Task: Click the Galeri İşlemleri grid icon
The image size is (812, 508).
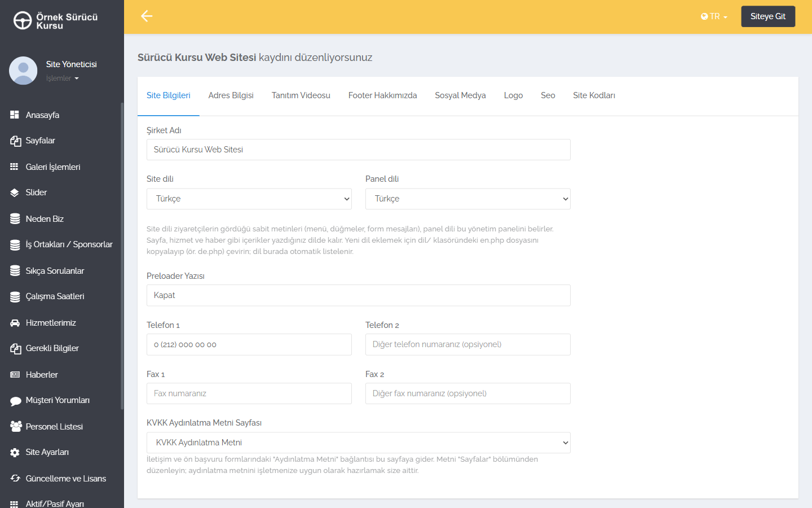Action: tap(15, 167)
